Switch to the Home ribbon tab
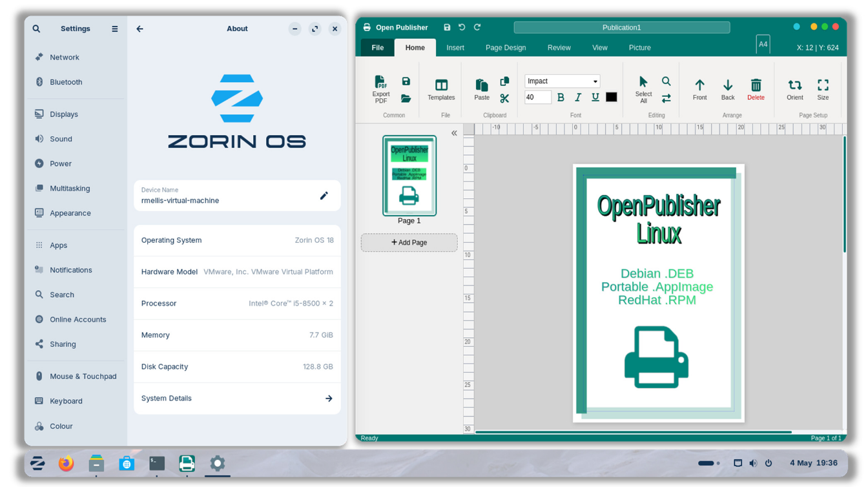 pyautogui.click(x=415, y=48)
